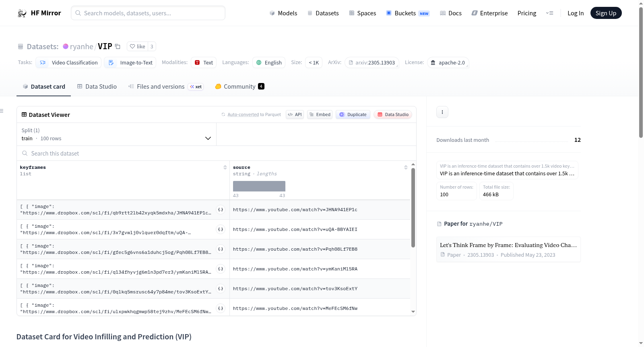Image resolution: width=644 pixels, height=347 pixels.
Task: Click the source URL ending tov3KsoExtY
Action: [x=295, y=289]
